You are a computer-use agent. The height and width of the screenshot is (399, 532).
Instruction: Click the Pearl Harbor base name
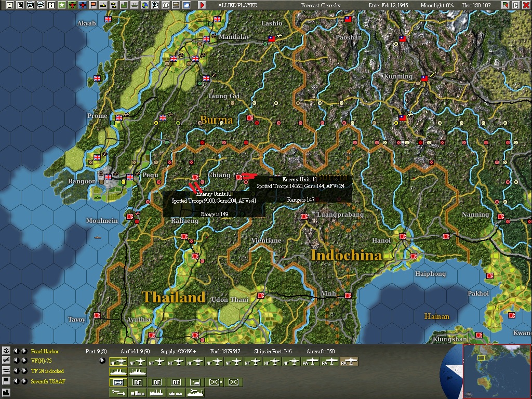click(45, 351)
